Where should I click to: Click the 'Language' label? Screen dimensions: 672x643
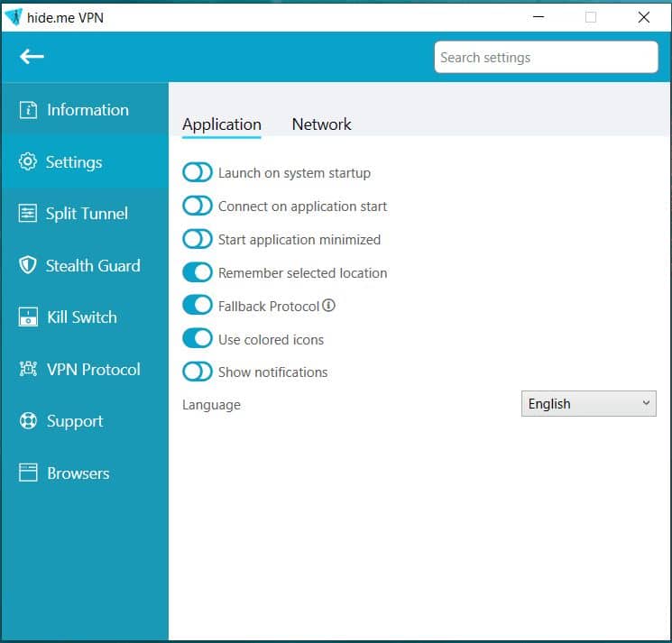click(211, 405)
